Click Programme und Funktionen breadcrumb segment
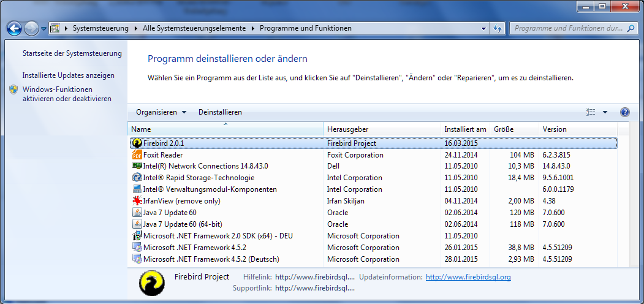The image size is (644, 304). (306, 28)
